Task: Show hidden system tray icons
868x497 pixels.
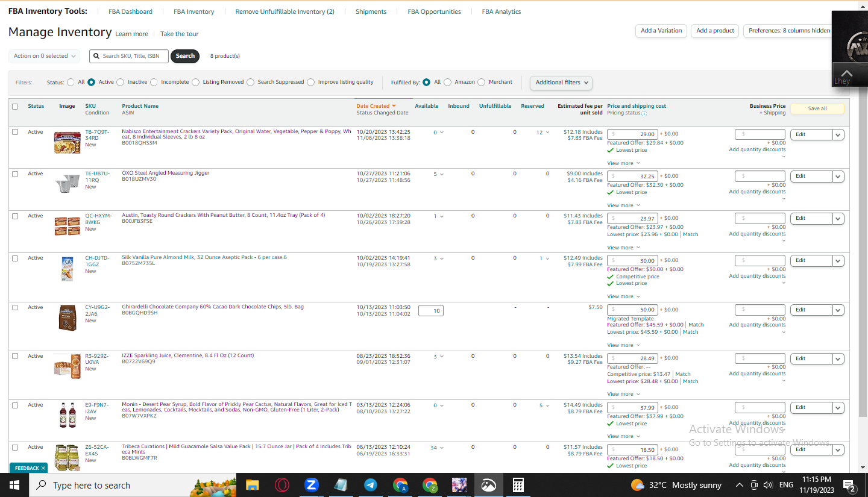Action: click(739, 485)
